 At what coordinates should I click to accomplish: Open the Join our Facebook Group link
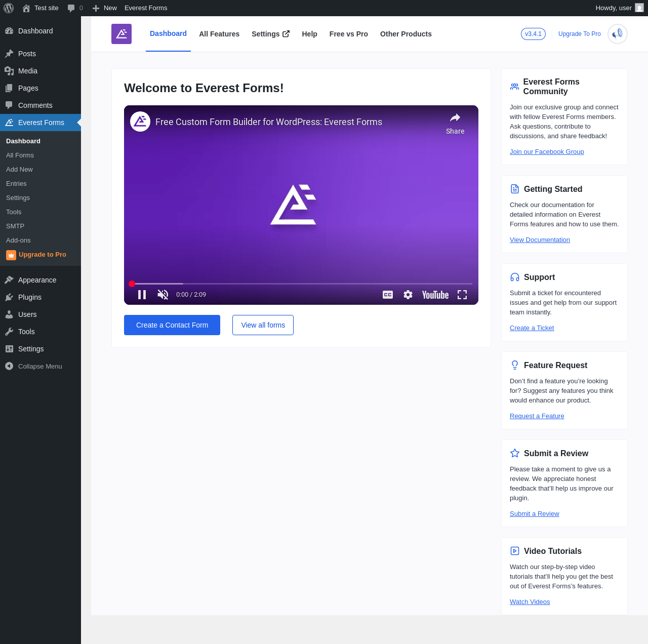click(x=547, y=152)
